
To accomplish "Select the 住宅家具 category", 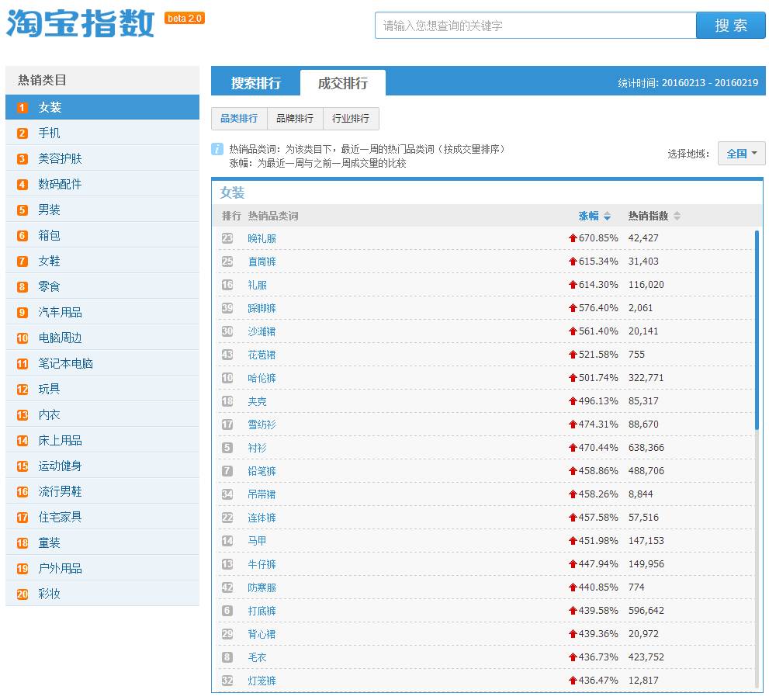I will tap(102, 517).
